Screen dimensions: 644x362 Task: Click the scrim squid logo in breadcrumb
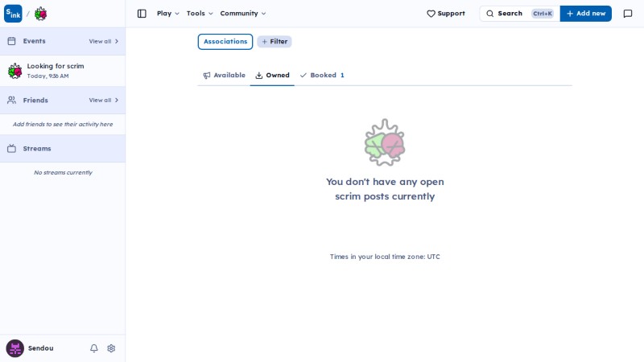[x=41, y=14]
